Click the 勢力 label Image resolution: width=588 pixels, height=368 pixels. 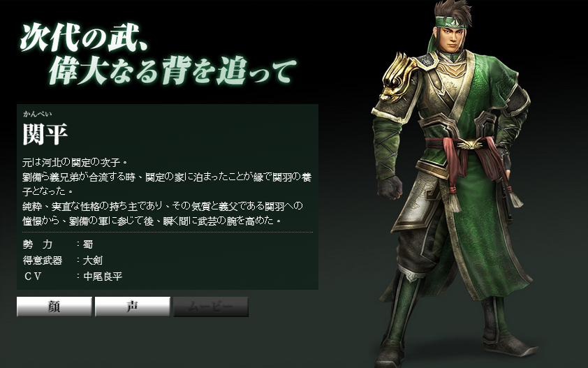[38, 244]
